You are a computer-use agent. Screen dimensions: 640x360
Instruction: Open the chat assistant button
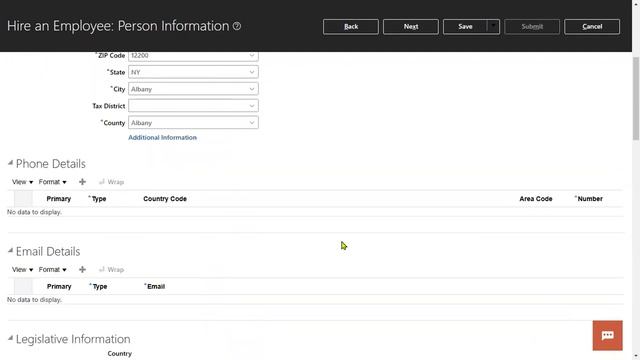(607, 336)
